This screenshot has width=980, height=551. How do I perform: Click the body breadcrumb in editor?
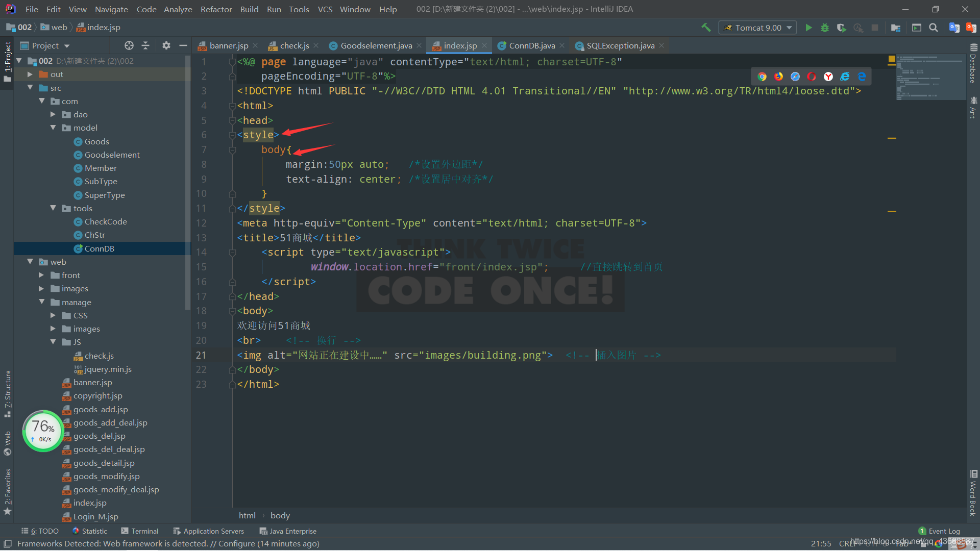coord(280,515)
